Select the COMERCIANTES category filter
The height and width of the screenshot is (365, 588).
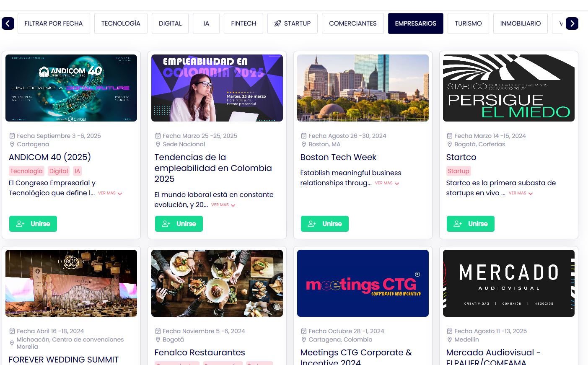353,23
